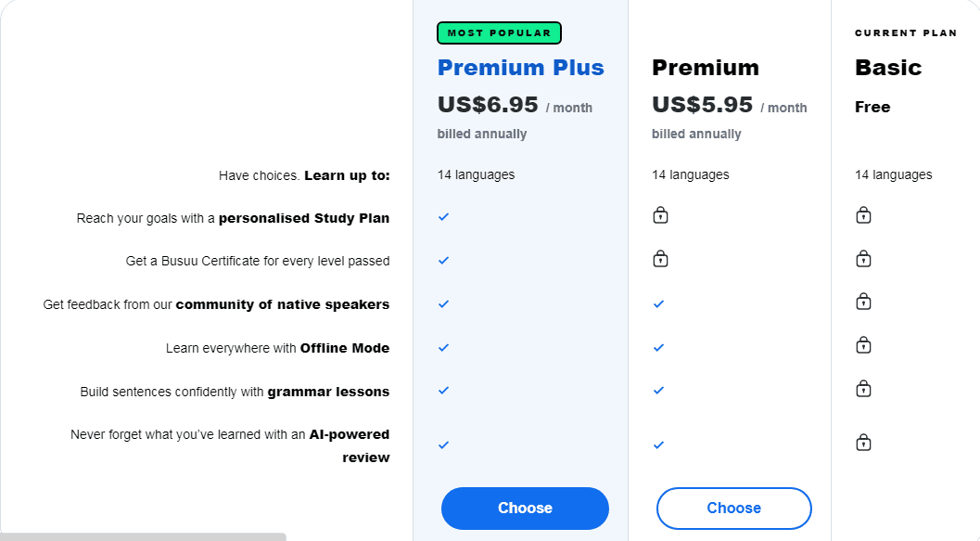The width and height of the screenshot is (980, 541).
Task: Click the horizontal scrollbar at the bottom
Action: pyautogui.click(x=143, y=536)
